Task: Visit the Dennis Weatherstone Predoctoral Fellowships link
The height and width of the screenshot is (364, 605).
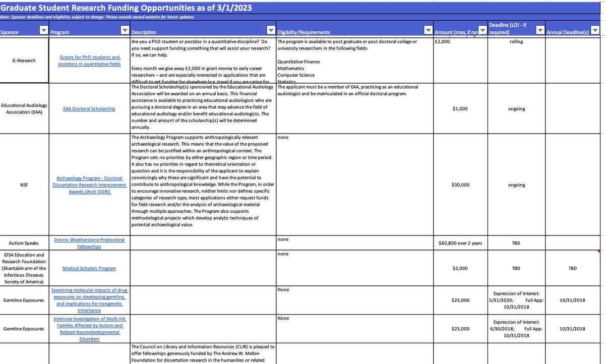Action: [89, 243]
